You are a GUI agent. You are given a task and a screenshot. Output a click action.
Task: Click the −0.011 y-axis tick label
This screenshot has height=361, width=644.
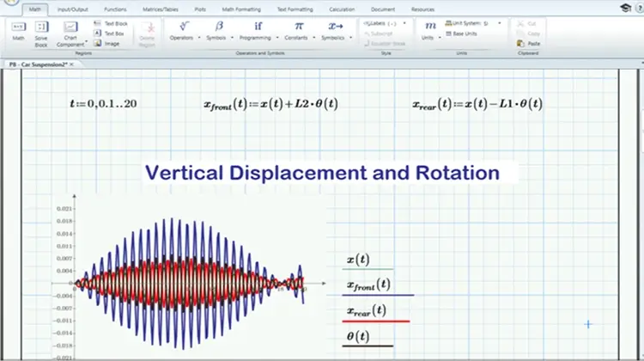click(63, 321)
